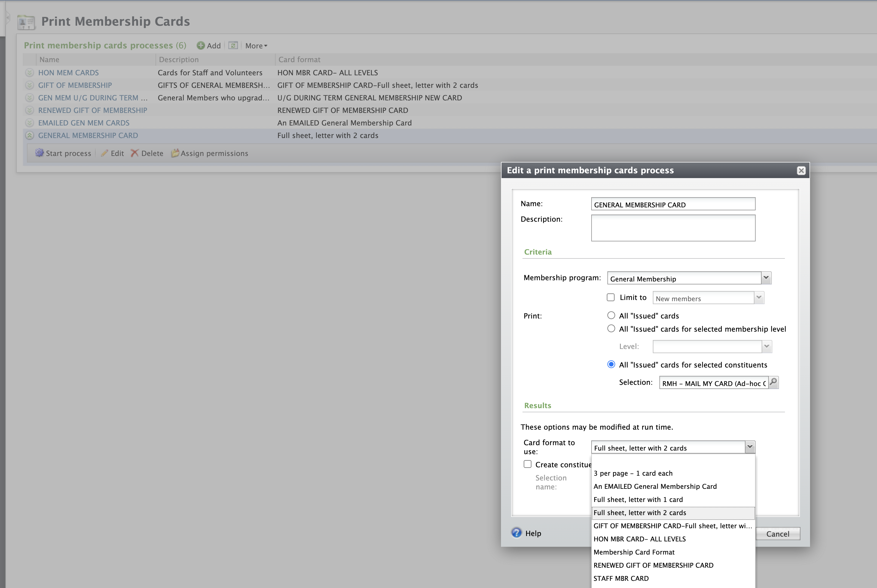Click the Start process gear icon
The image size is (877, 588).
(x=39, y=153)
